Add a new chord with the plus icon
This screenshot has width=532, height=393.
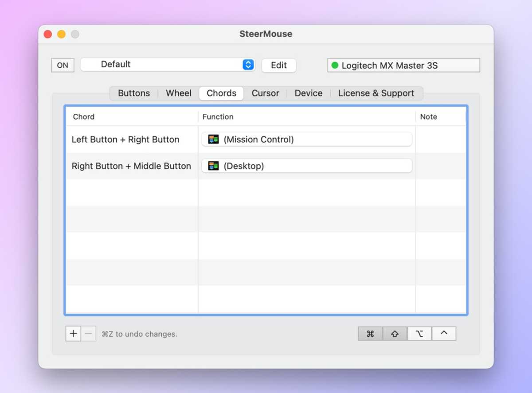point(73,334)
